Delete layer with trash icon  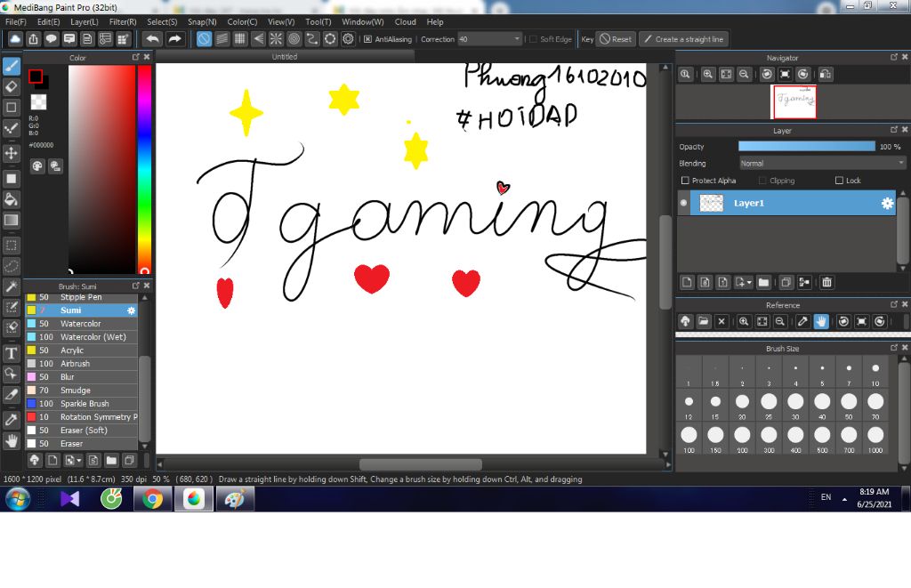pos(826,282)
